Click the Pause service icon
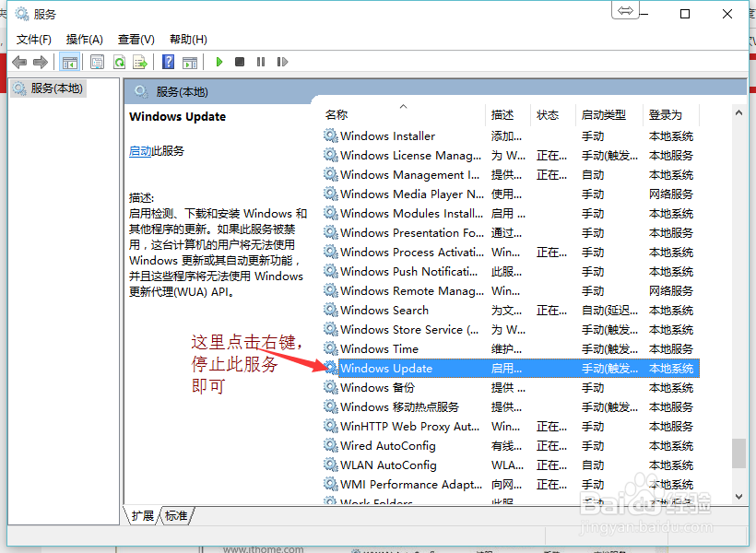The image size is (756, 553). [261, 62]
